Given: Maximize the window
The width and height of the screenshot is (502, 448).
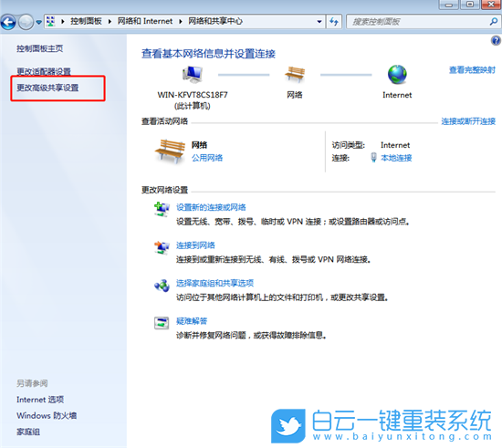Looking at the screenshot, I should coord(470,5).
